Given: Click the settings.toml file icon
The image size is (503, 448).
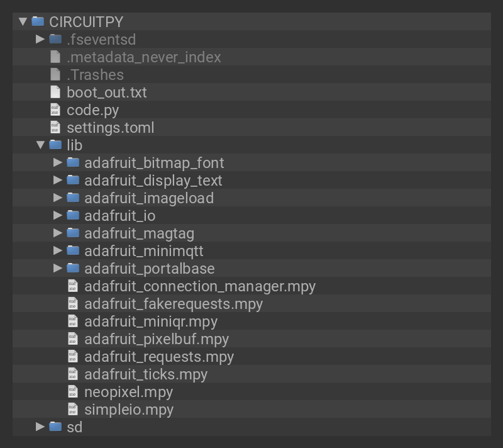Looking at the screenshot, I should [55, 127].
